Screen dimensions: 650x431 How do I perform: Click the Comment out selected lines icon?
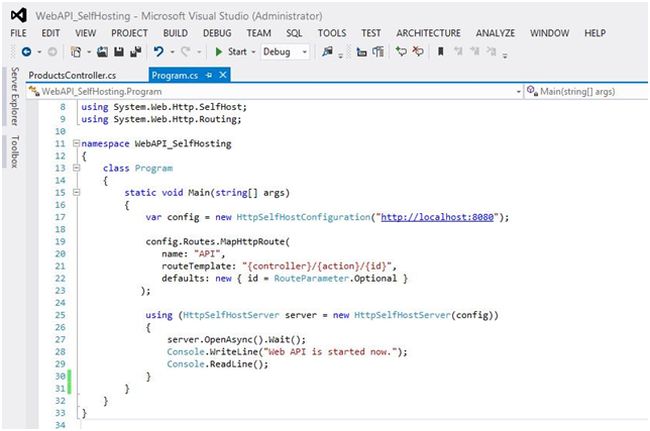coord(401,52)
